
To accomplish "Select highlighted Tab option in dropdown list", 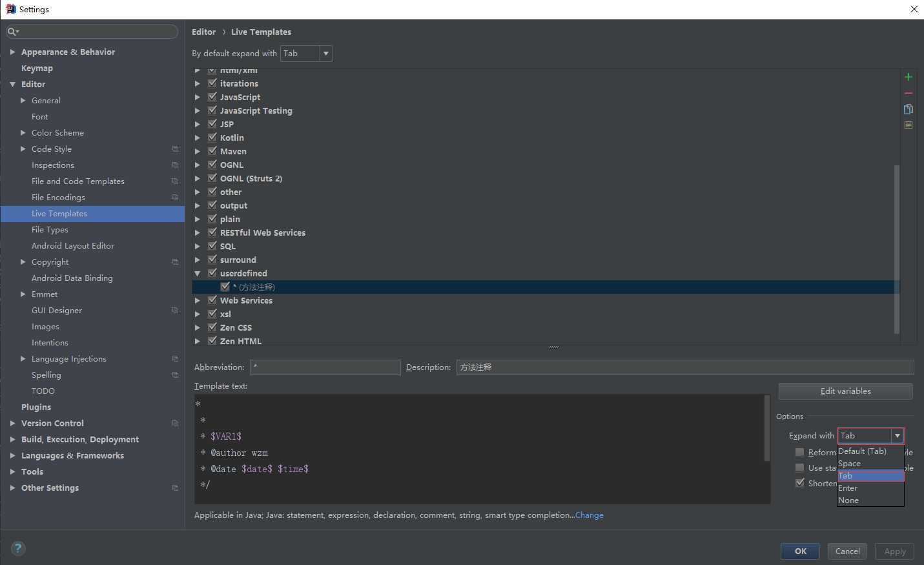I will 870,476.
